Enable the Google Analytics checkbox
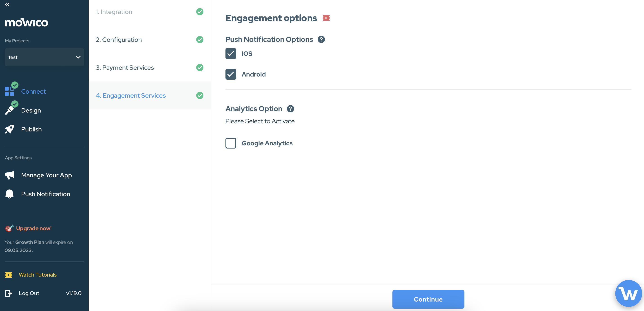The width and height of the screenshot is (644, 311). (x=231, y=143)
